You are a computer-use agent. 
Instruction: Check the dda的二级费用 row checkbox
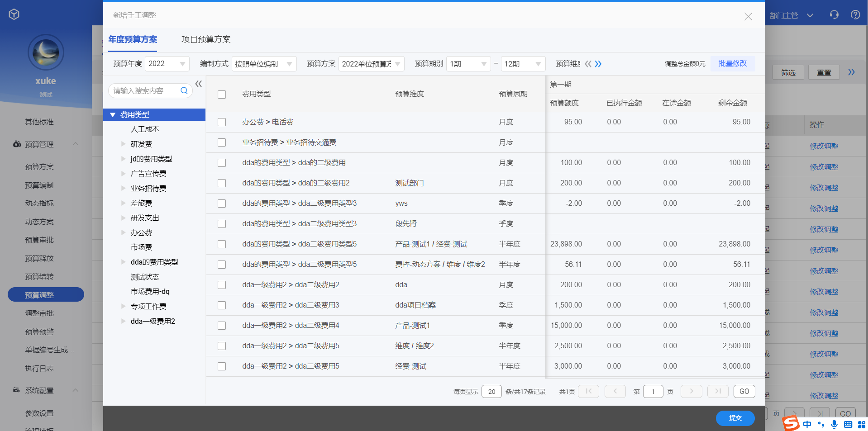pos(222,163)
